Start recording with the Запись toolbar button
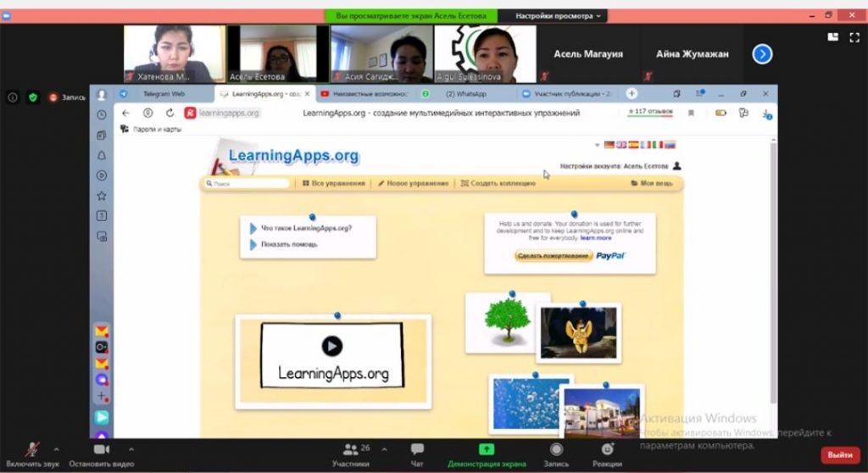 (x=556, y=455)
